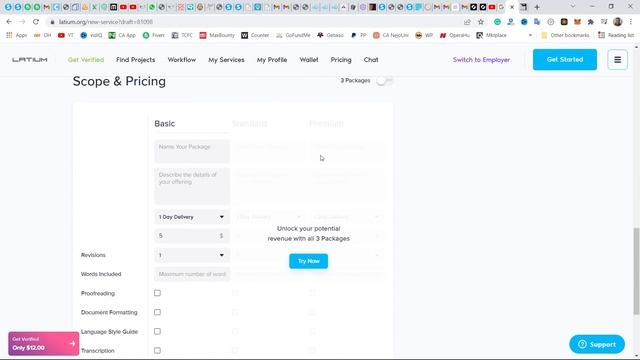The image size is (640, 360).
Task: Open the TCFC bookmark
Action: tap(182, 36)
